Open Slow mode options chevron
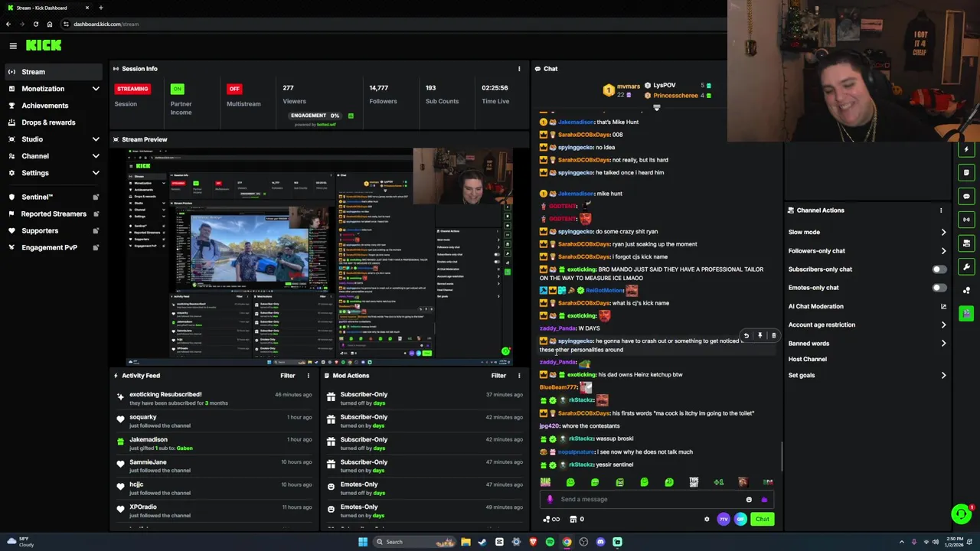 [x=943, y=233]
